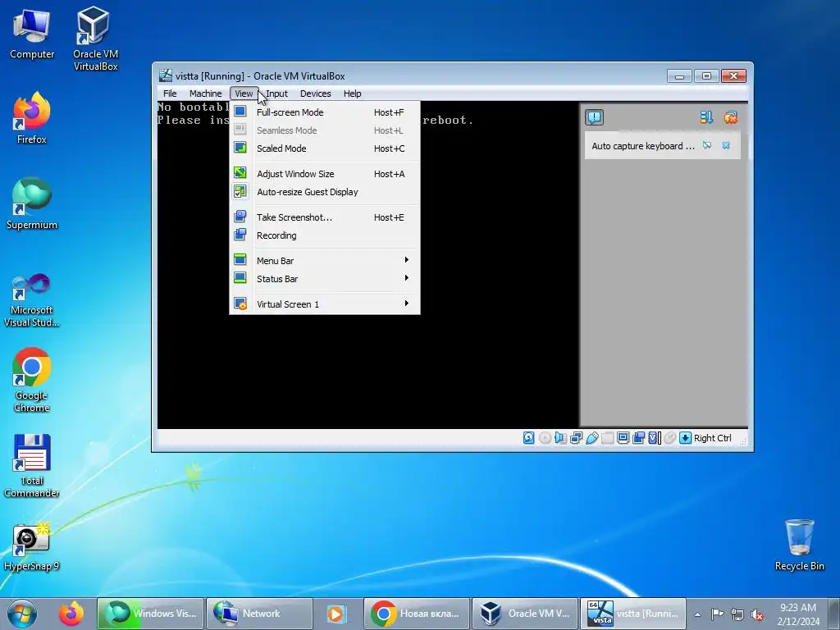The height and width of the screenshot is (630, 840).
Task: Open the Input menu
Action: point(276,94)
